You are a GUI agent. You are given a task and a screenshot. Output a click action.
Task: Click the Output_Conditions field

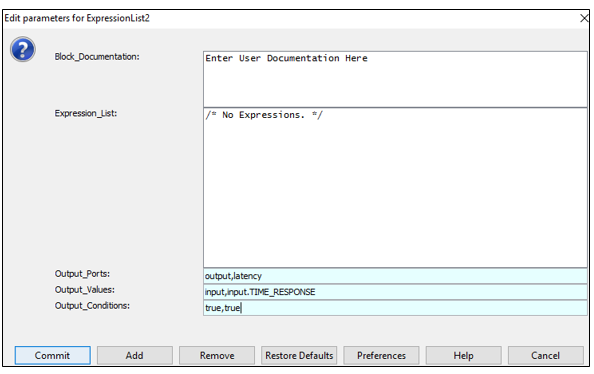(395, 308)
